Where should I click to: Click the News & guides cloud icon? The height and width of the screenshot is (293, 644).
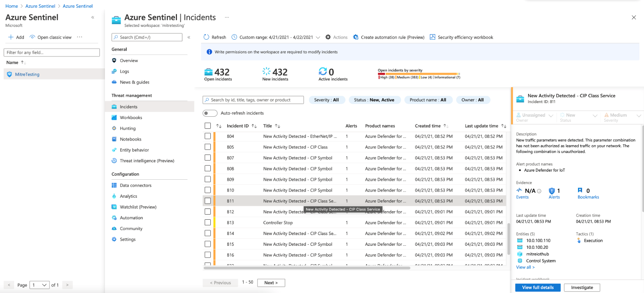(x=114, y=82)
